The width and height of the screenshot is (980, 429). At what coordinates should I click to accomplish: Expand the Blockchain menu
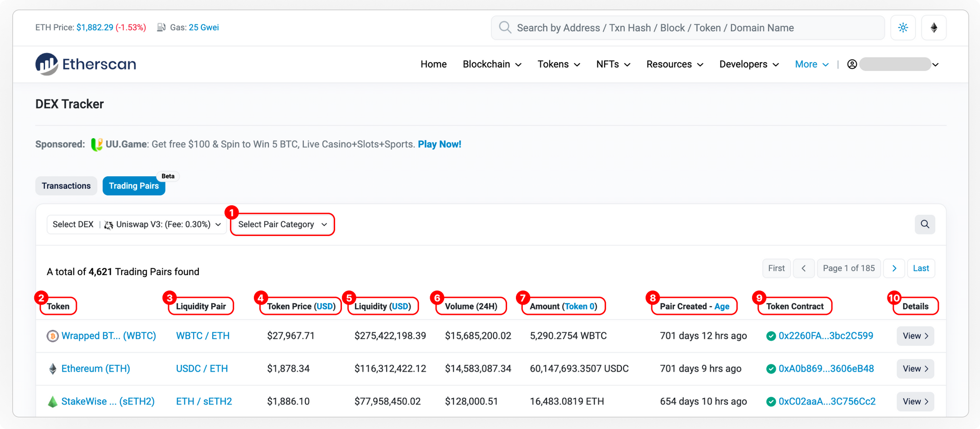coord(492,64)
